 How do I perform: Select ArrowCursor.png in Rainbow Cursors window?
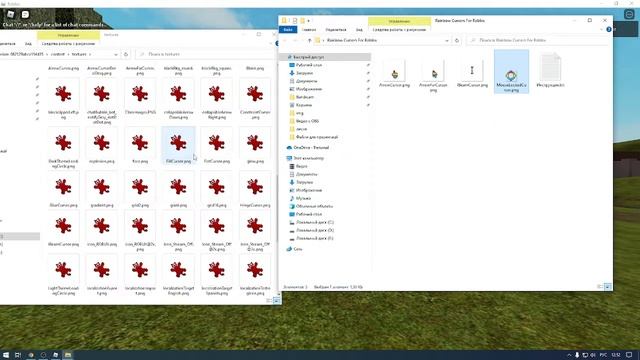[394, 73]
